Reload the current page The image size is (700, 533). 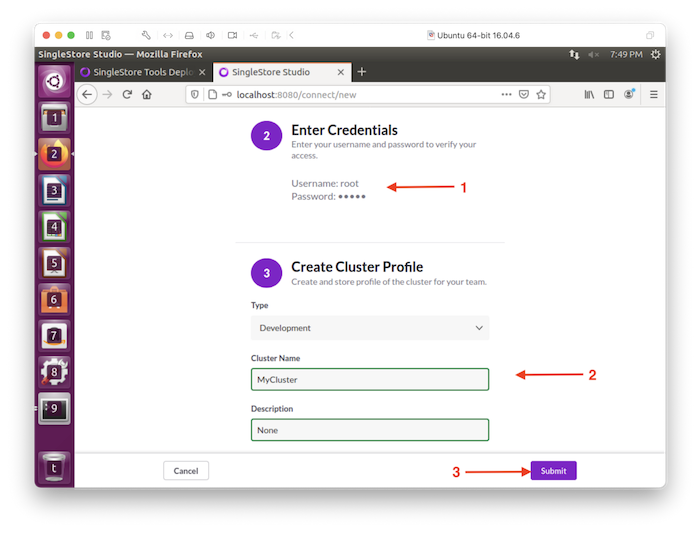127,95
